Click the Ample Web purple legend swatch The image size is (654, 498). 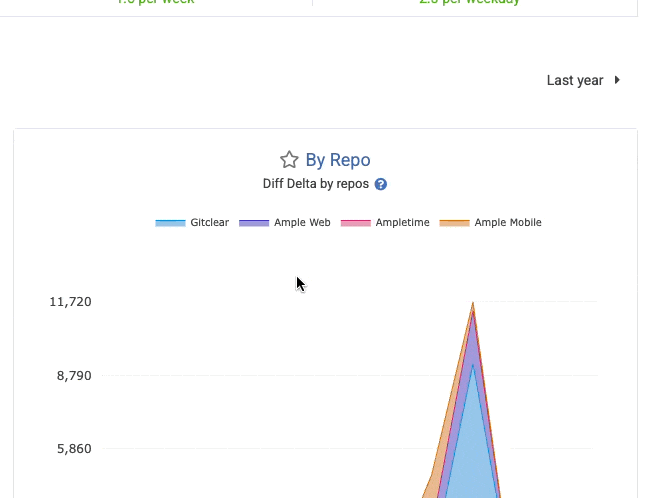click(254, 223)
